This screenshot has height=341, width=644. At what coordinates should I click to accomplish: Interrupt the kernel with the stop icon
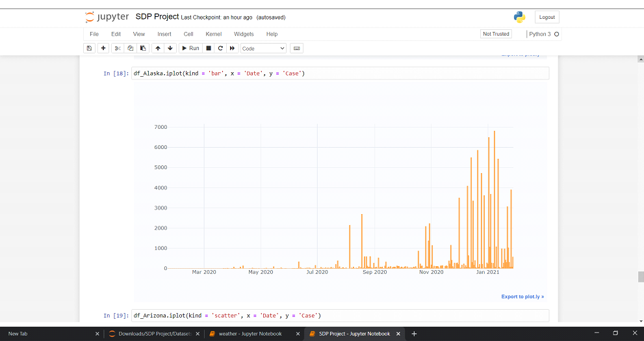click(209, 48)
